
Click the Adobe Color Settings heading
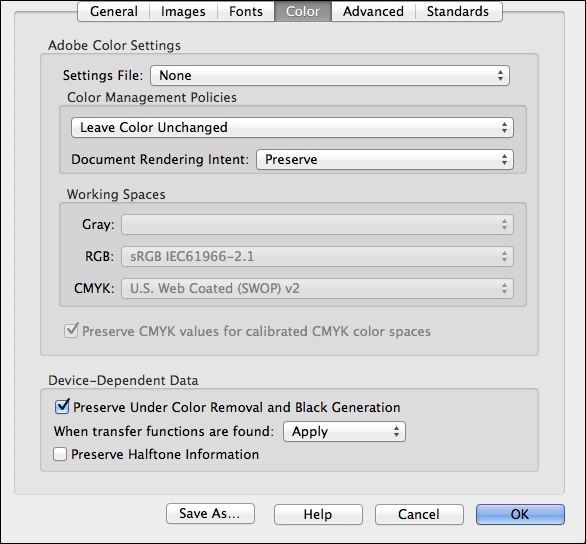(114, 46)
